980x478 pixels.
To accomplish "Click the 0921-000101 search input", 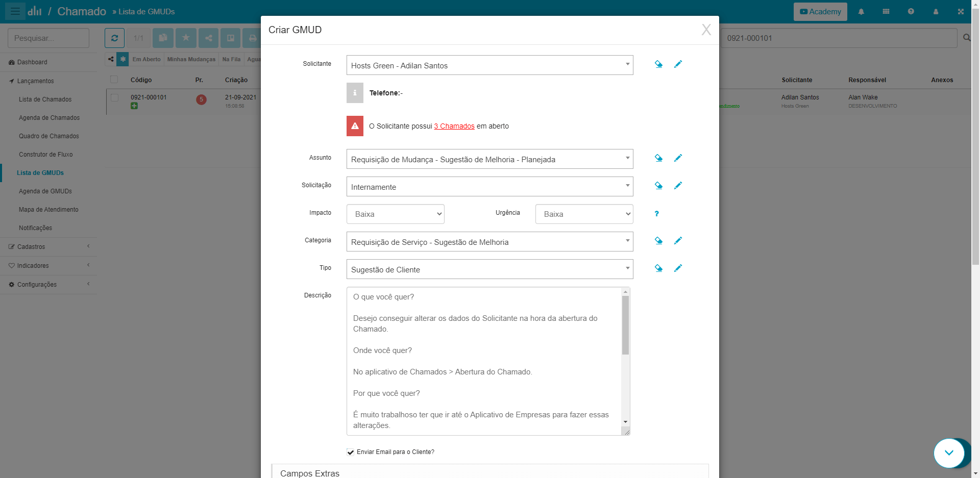I will pyautogui.click(x=839, y=38).
